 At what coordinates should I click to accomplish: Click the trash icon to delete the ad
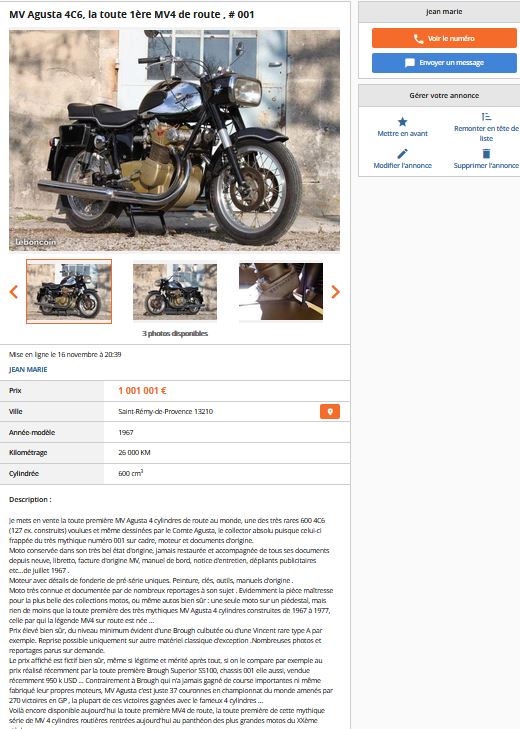click(x=486, y=153)
